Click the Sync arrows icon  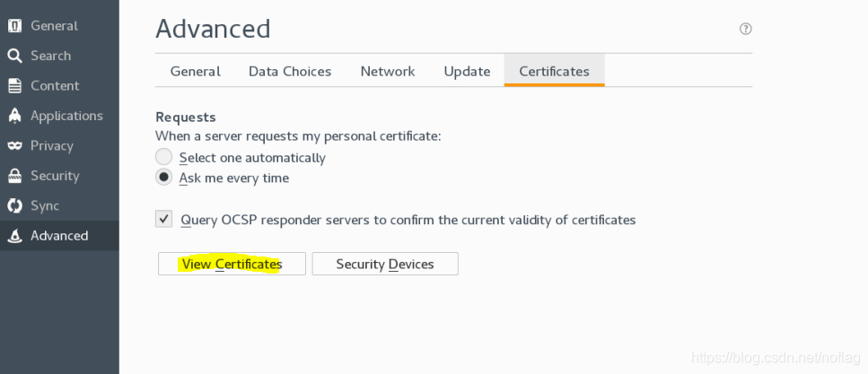coord(15,205)
